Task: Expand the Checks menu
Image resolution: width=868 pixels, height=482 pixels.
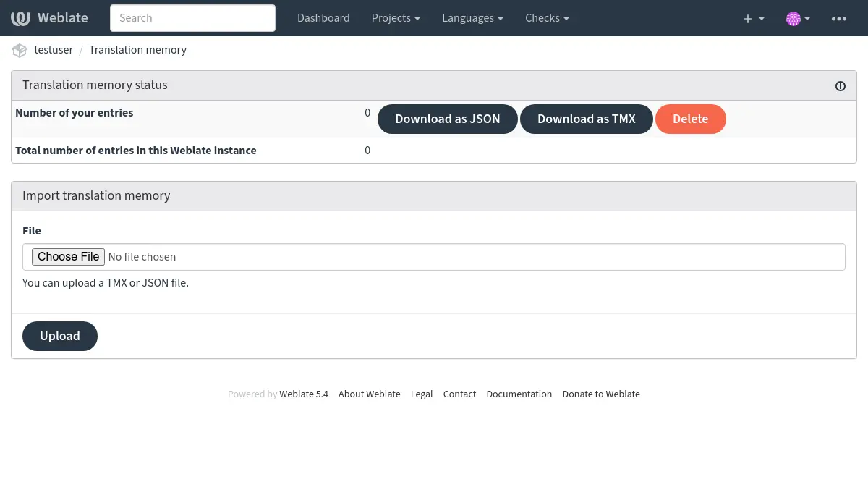Action: tap(547, 18)
